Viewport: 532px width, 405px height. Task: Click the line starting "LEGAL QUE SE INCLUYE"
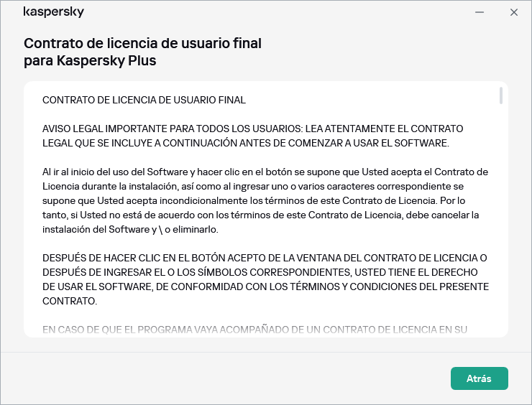(245, 143)
